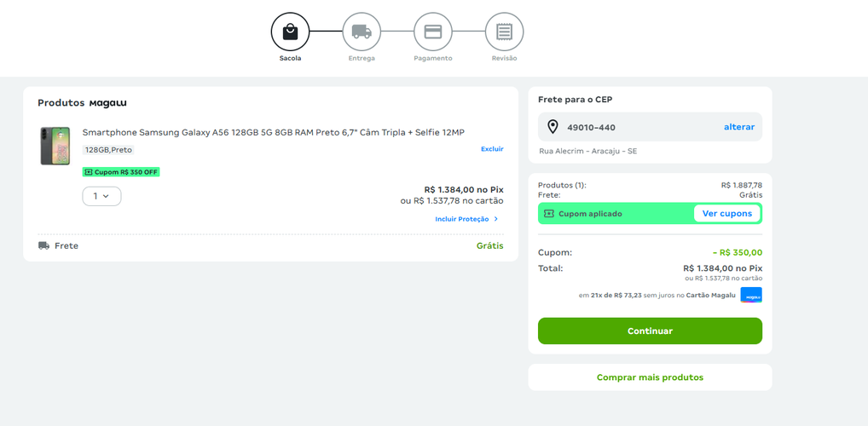The height and width of the screenshot is (426, 868).
Task: Click the coupon ticket icon in Cupom aplicado
Action: click(x=548, y=214)
